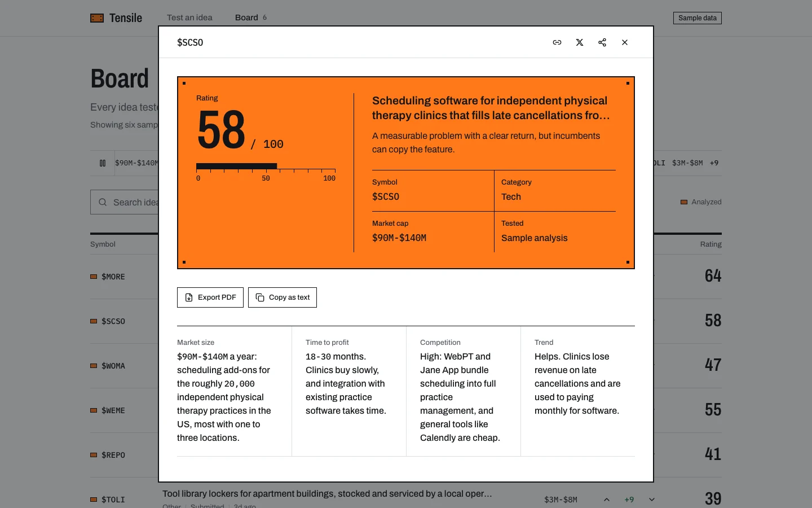Click the orange marker beside $TOLI
The width and height of the screenshot is (812, 508).
coord(94,500)
